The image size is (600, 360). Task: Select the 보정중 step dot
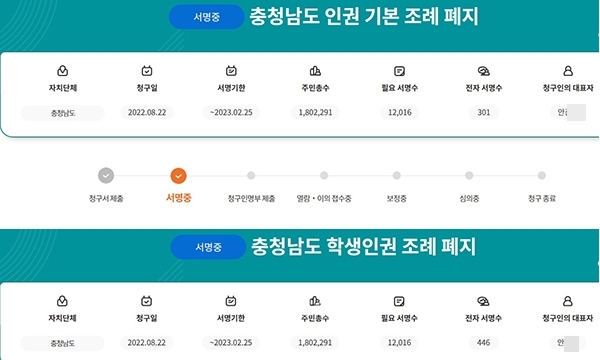(396, 176)
